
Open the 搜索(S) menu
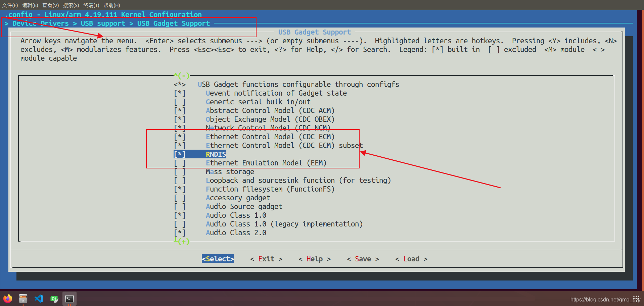[71, 5]
